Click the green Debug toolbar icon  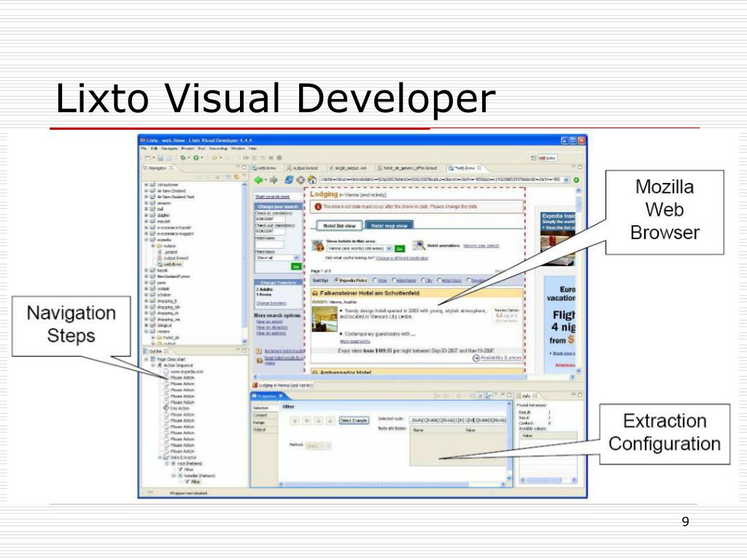click(x=183, y=157)
